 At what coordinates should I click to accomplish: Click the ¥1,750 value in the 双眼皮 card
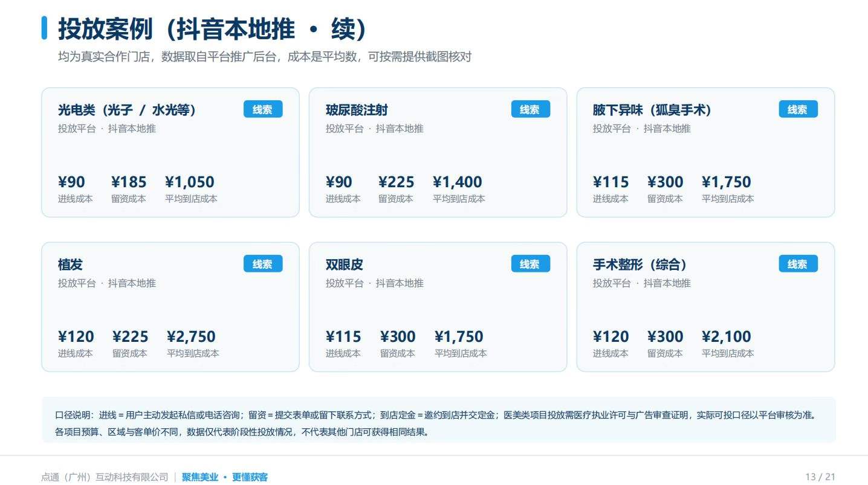tap(459, 336)
